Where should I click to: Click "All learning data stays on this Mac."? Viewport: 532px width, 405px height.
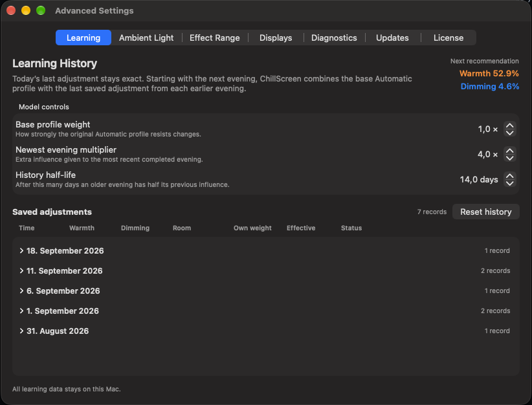(67, 389)
